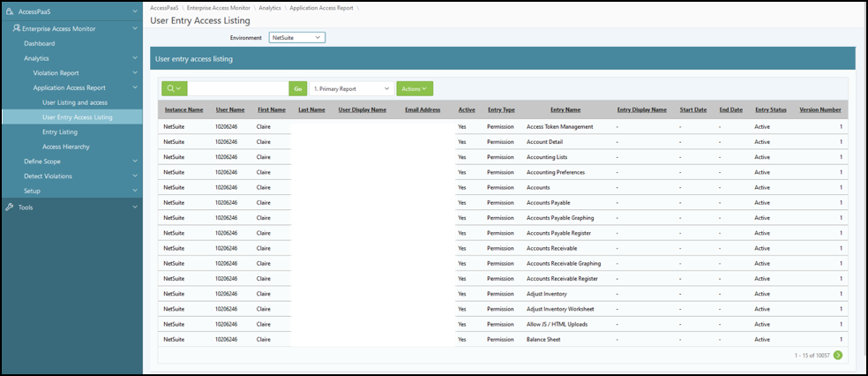The image size is (868, 376).
Task: Collapse the Analytics menu chevron
Action: [135, 57]
